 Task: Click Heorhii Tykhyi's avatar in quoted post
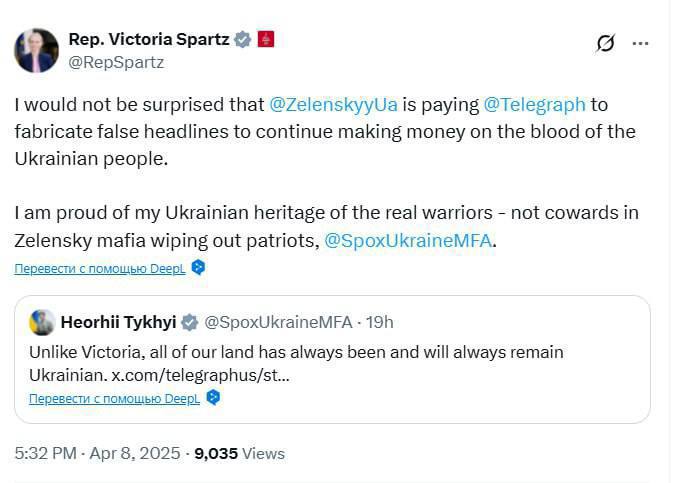(x=42, y=322)
